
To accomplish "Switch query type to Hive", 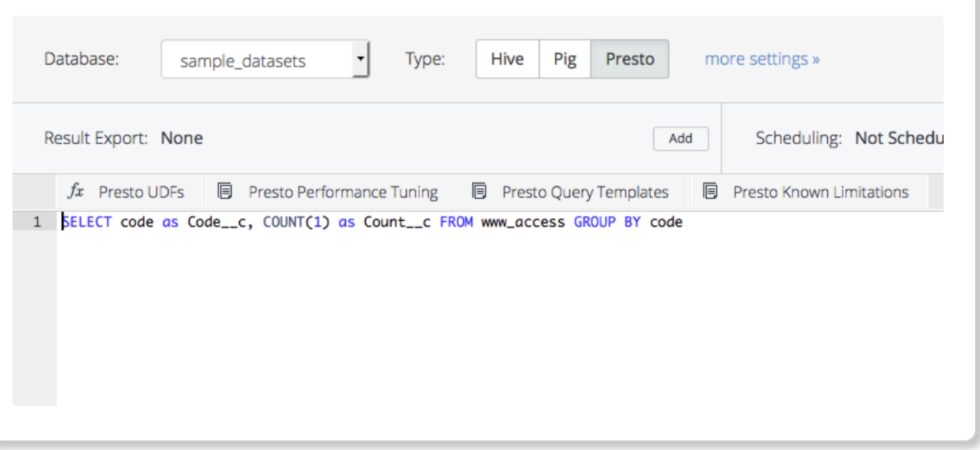I will coord(507,59).
